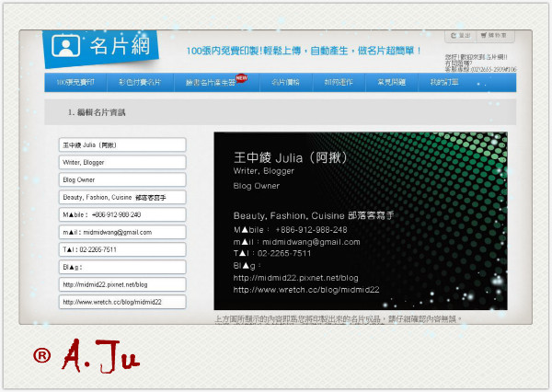Open the 購物車 shopping cart

coord(494,36)
